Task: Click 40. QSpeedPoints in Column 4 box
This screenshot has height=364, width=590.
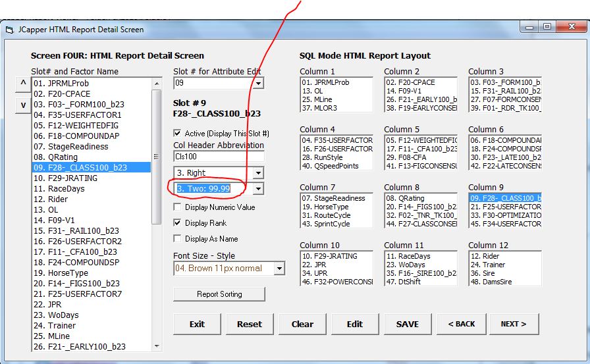Action: [336, 167]
